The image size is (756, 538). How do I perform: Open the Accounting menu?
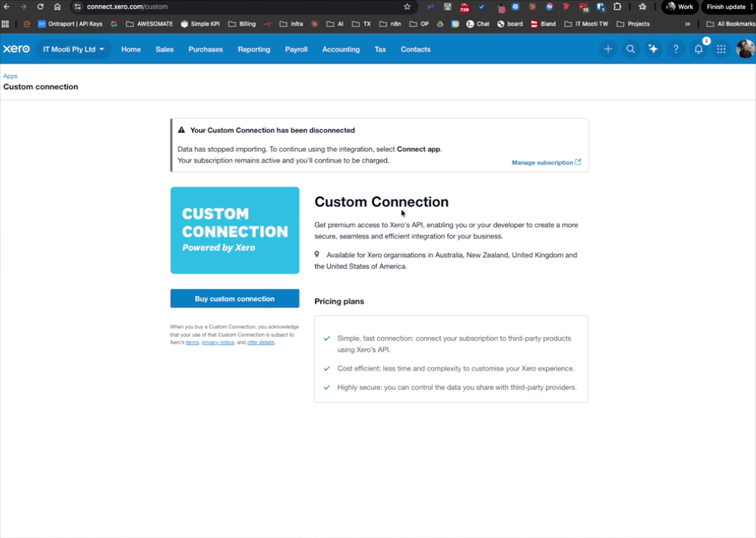coord(341,49)
